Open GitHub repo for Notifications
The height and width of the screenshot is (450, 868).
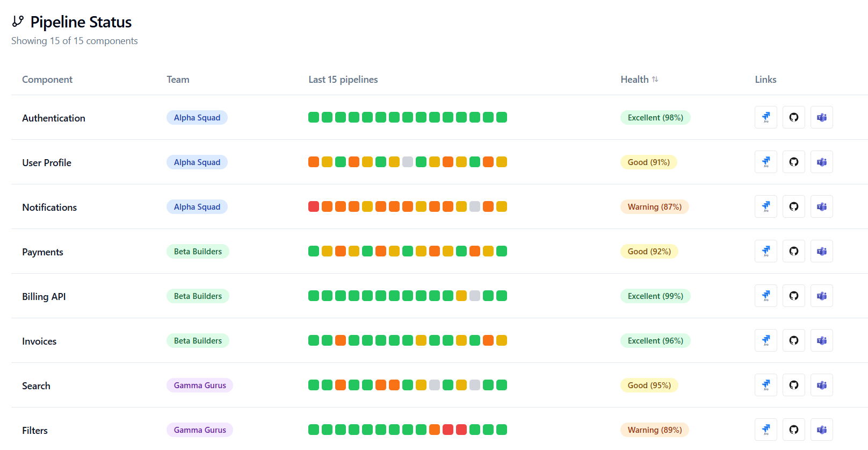[x=794, y=206]
